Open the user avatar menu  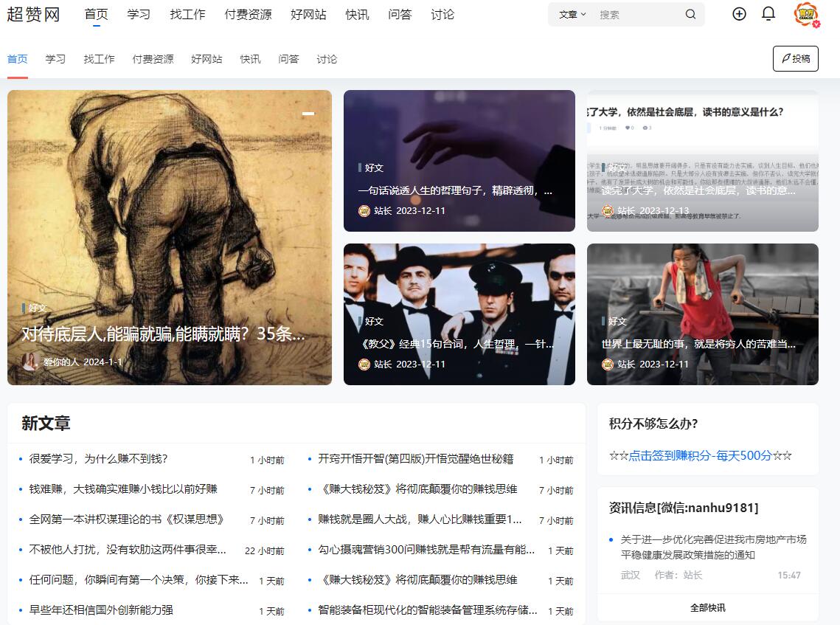pyautogui.click(x=806, y=15)
